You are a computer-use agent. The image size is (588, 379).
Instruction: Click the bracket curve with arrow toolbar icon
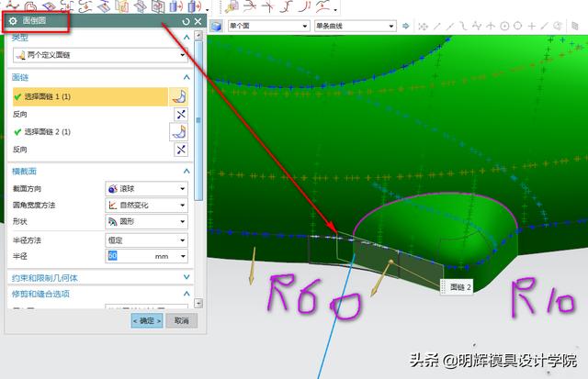[67, 6]
